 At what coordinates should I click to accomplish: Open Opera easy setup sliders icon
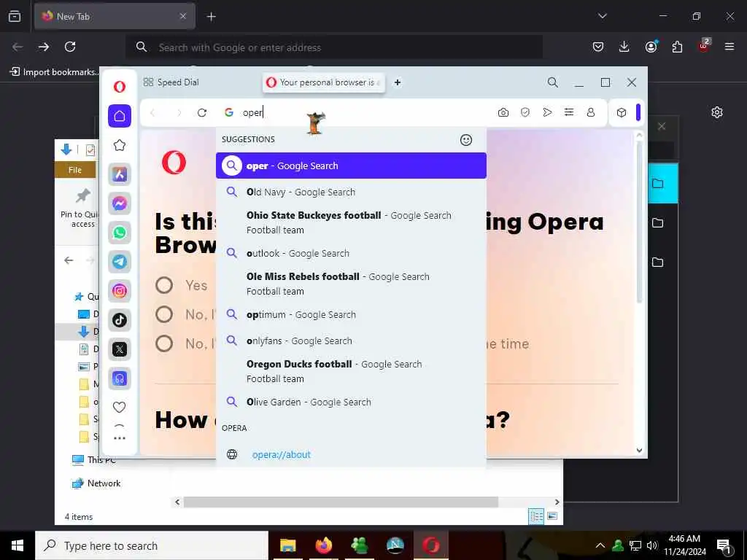(x=569, y=112)
